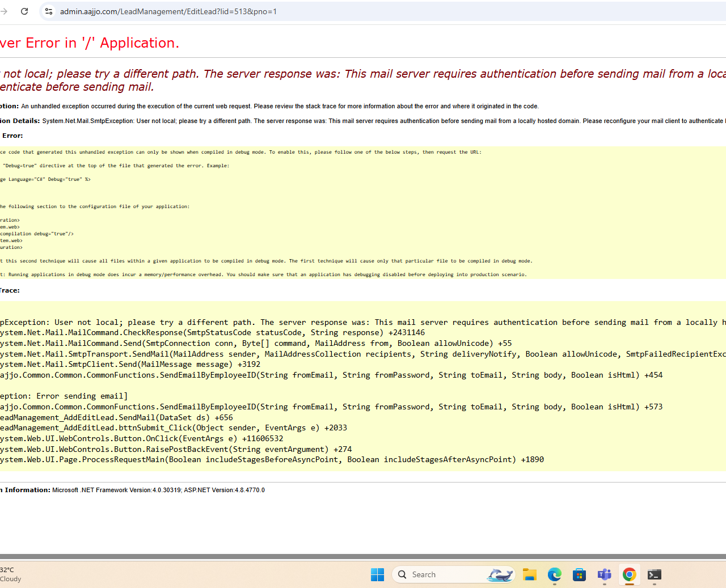Reload the page with the refresh button
This screenshot has height=588, width=726.
(24, 11)
